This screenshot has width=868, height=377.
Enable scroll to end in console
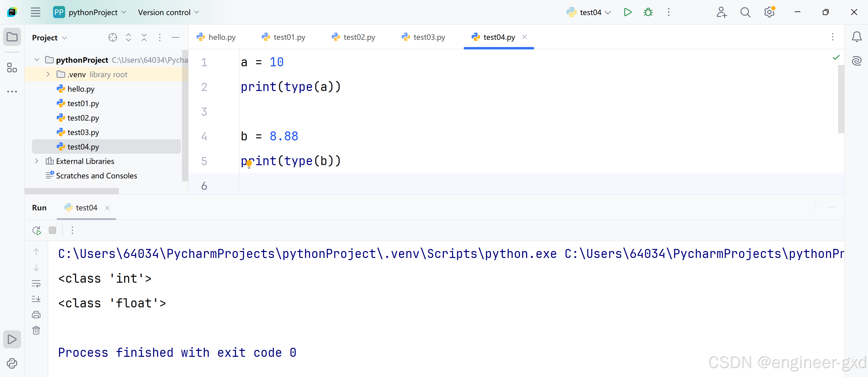[x=36, y=299]
